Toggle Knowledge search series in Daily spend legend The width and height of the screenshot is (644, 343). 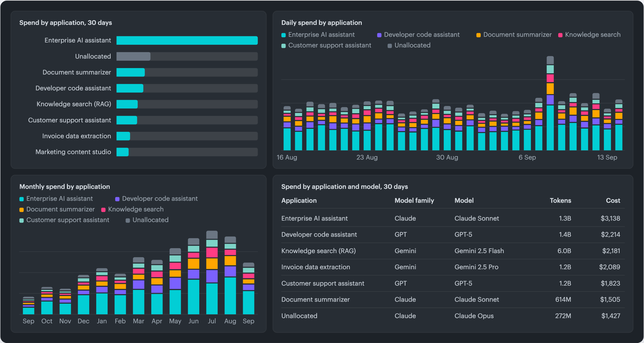(589, 35)
